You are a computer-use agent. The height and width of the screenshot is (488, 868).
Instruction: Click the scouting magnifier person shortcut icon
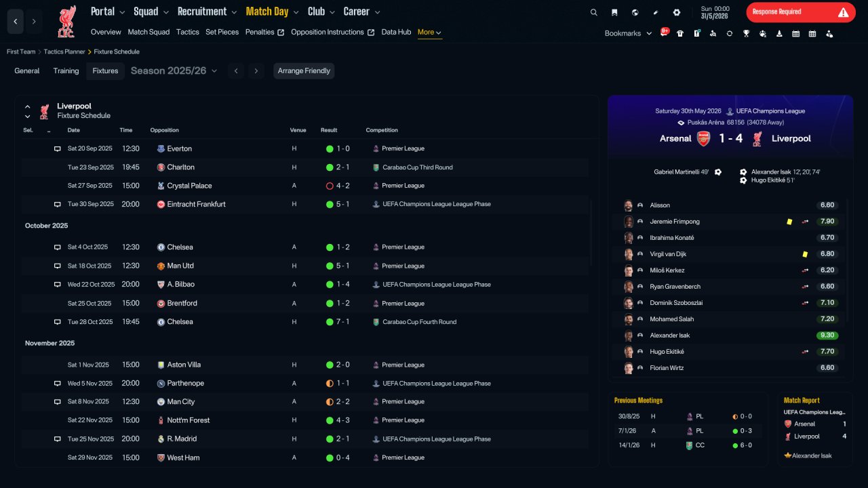pyautogui.click(x=713, y=33)
